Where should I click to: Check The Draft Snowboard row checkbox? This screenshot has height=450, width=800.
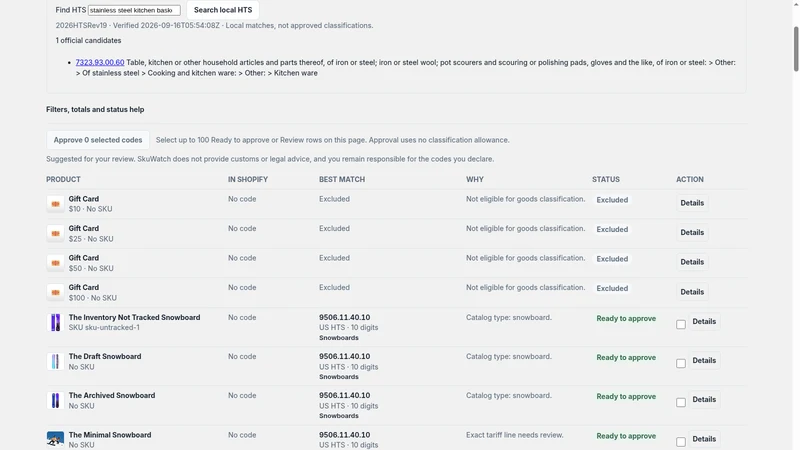[x=681, y=363]
